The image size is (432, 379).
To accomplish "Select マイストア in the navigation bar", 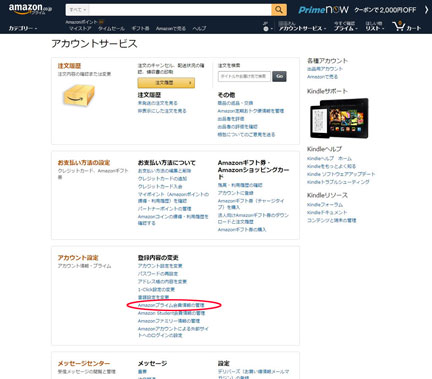I will [80, 29].
